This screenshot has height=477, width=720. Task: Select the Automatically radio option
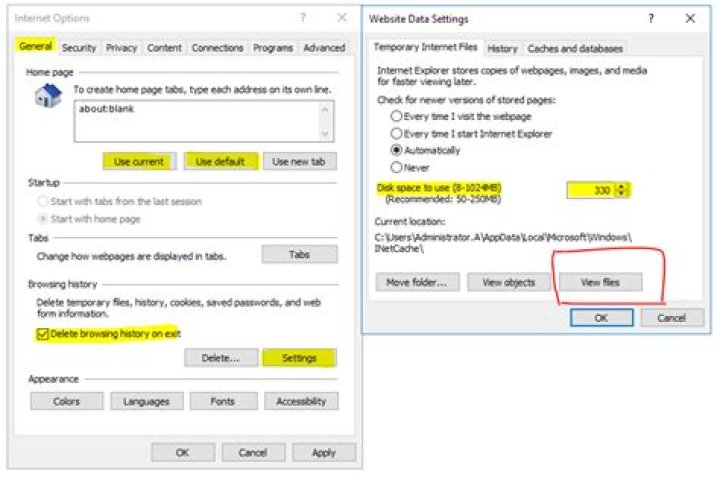click(x=396, y=150)
